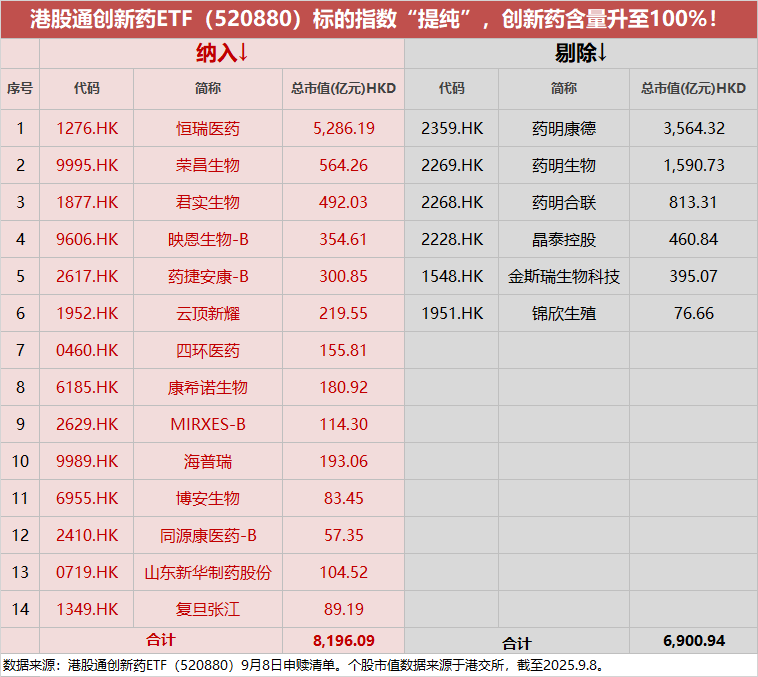758x677 pixels.
Task: Select the name cell 复旦张江
Action: click(x=208, y=609)
